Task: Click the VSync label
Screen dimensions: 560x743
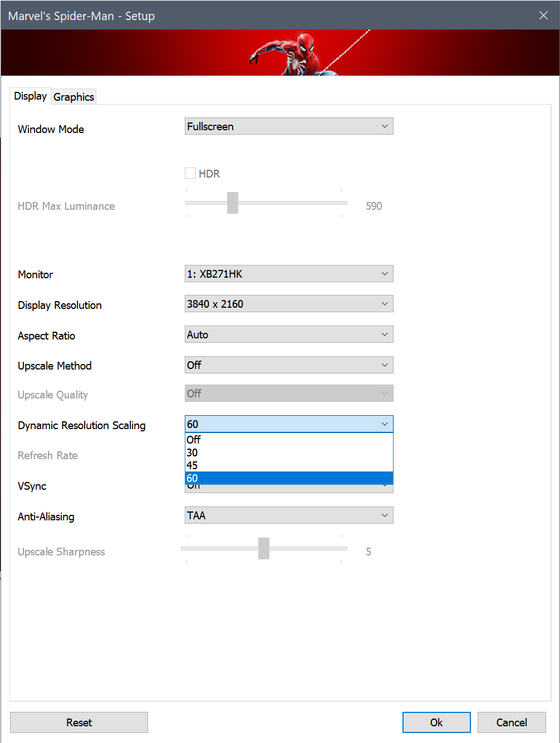Action: coord(32,486)
